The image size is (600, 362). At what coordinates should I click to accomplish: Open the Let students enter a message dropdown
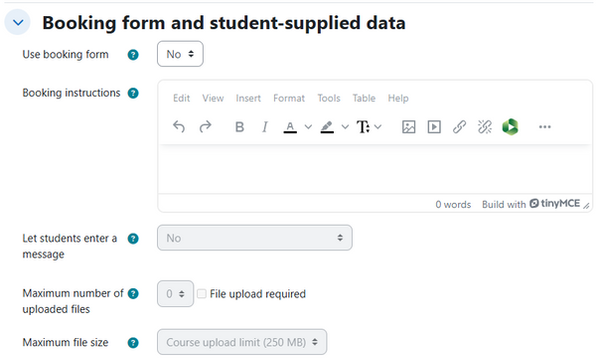coord(255,238)
